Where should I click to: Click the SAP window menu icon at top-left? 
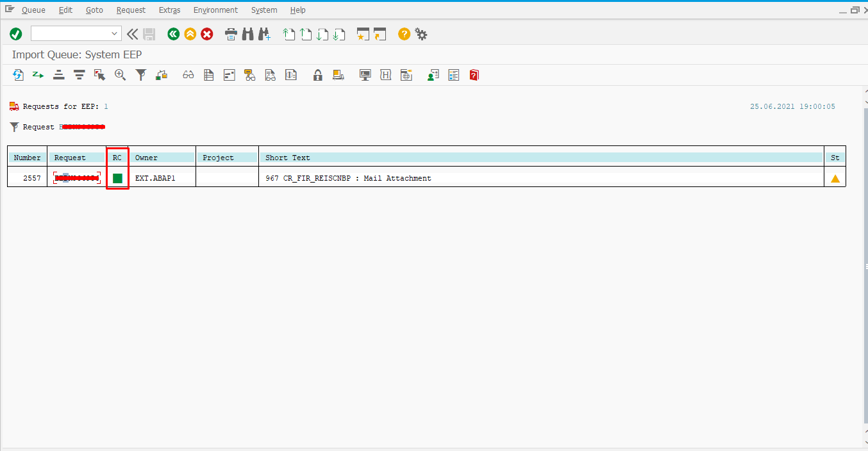click(x=10, y=10)
